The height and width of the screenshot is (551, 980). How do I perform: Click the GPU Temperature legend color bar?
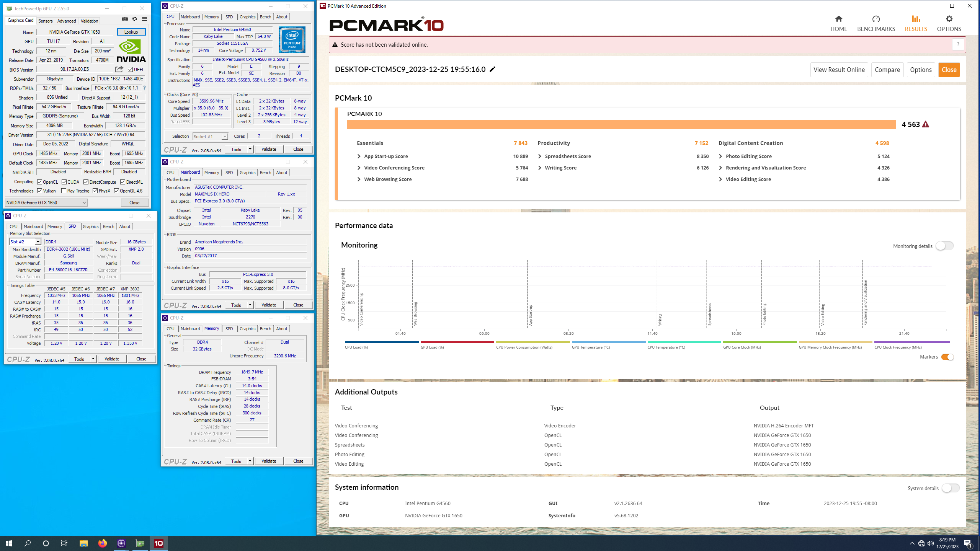[x=608, y=342]
